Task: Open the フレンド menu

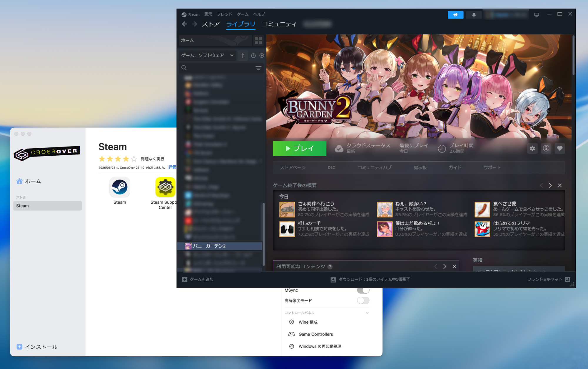Action: [224, 14]
